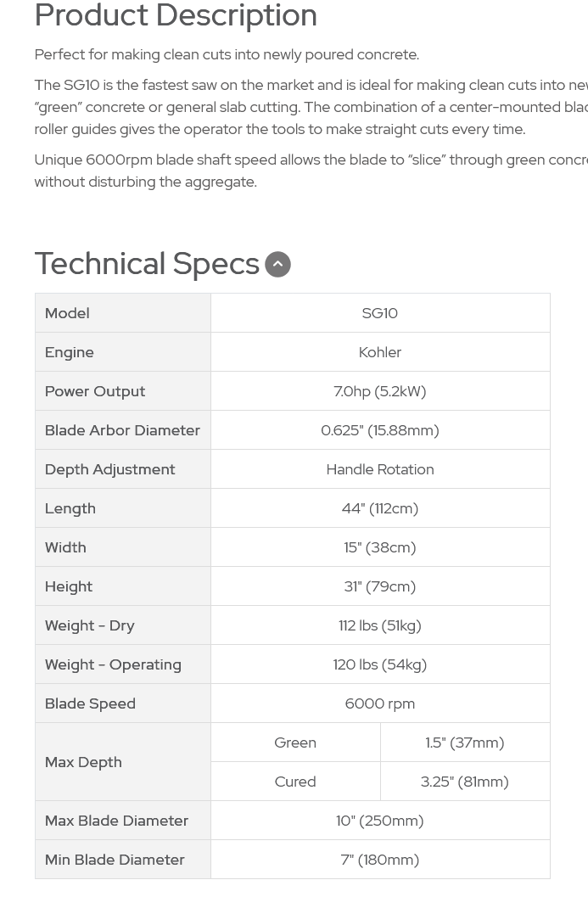Select the Green max depth cell

point(296,743)
